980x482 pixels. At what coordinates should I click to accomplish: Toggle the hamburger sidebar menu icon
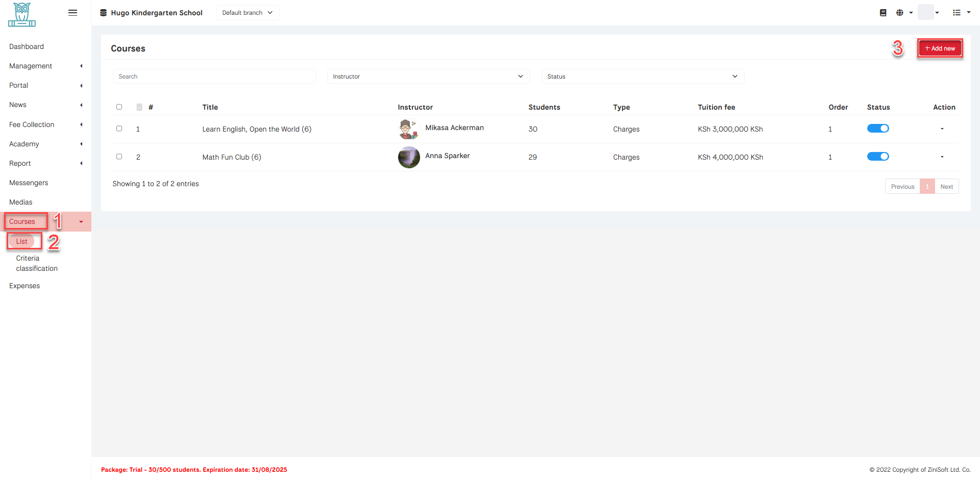click(x=72, y=13)
